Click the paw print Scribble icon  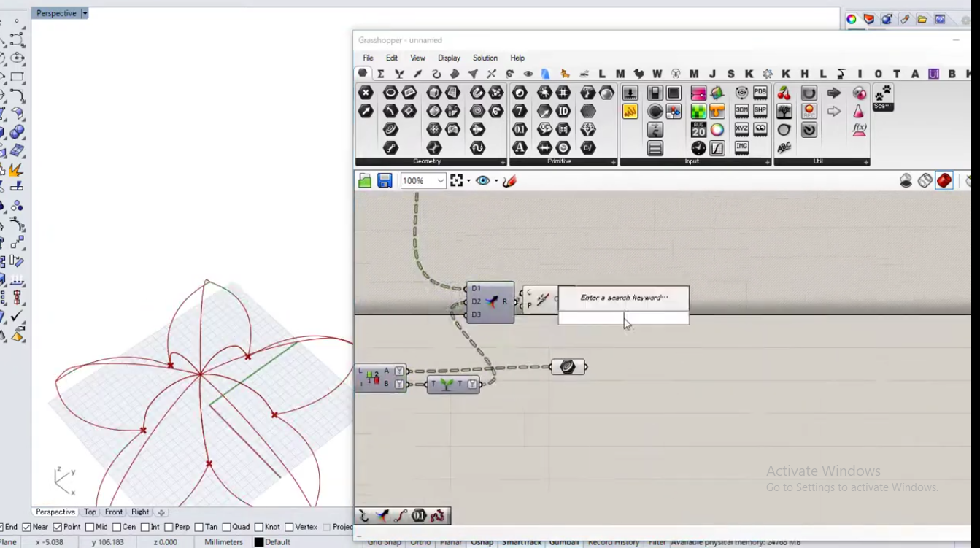pyautogui.click(x=883, y=96)
